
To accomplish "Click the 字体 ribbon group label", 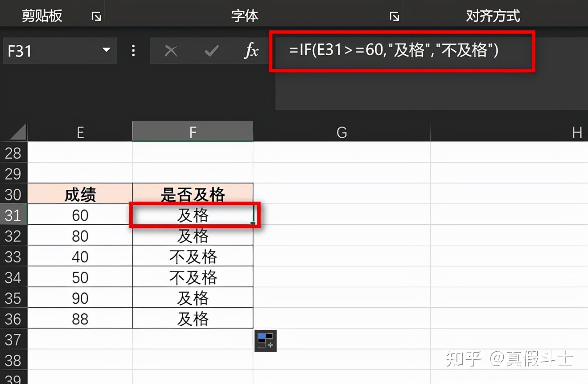I will coord(245,15).
